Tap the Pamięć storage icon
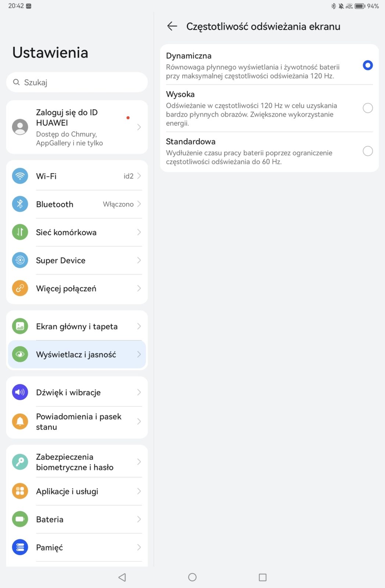This screenshot has width=385, height=588. [20, 547]
